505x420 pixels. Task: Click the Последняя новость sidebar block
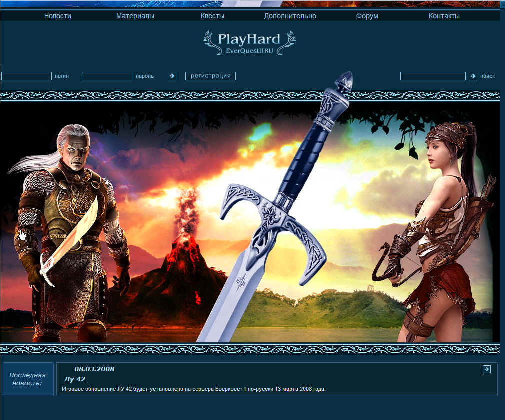pyautogui.click(x=28, y=379)
